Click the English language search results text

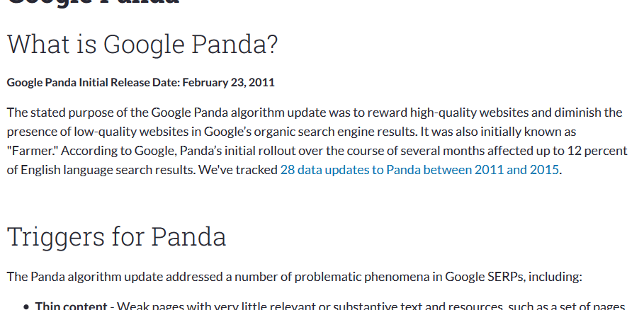click(108, 170)
